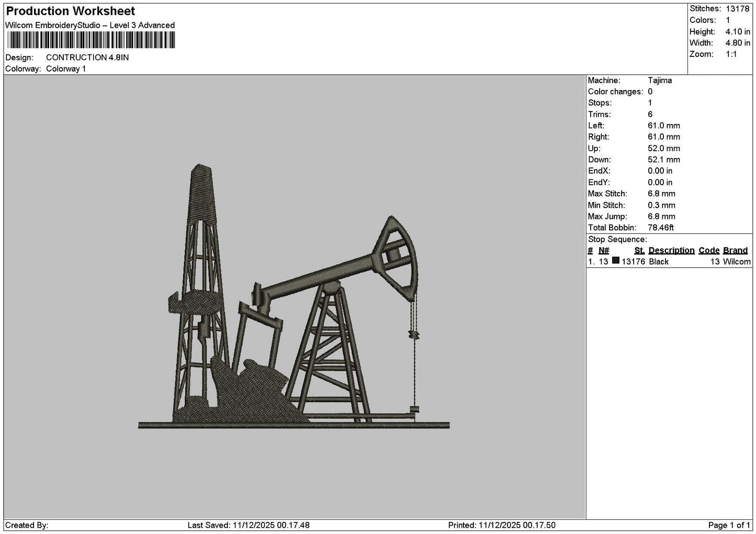Select the Tajima machine value
This screenshot has width=756, height=534.
point(660,81)
